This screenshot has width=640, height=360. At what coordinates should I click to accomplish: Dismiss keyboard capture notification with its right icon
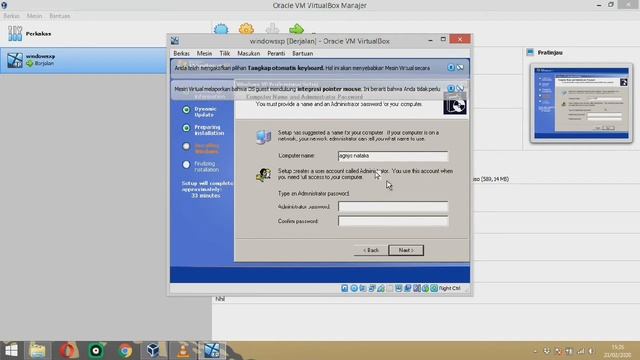[x=460, y=67]
